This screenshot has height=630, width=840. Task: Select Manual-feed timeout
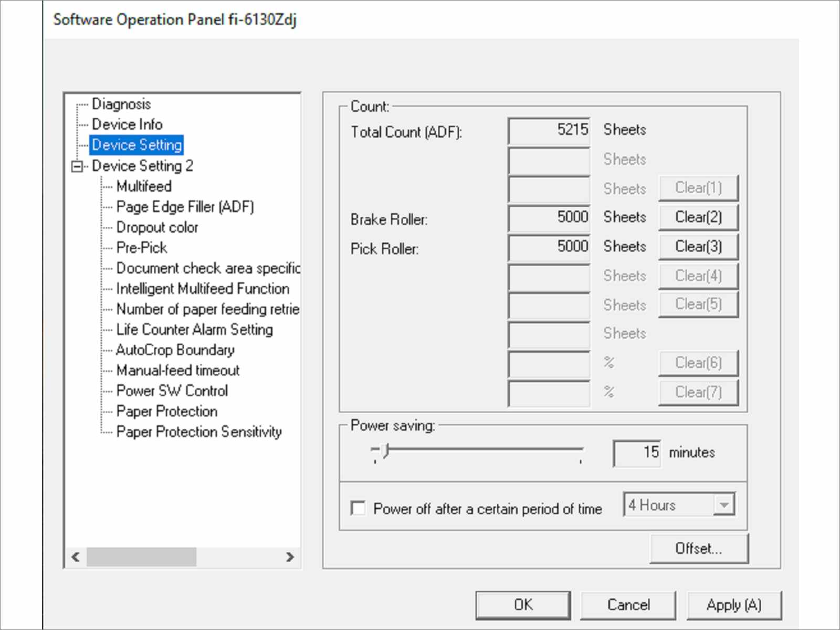pos(177,371)
